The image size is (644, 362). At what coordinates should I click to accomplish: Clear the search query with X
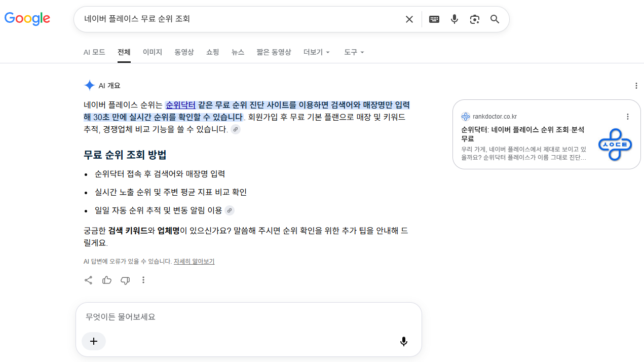coord(409,19)
